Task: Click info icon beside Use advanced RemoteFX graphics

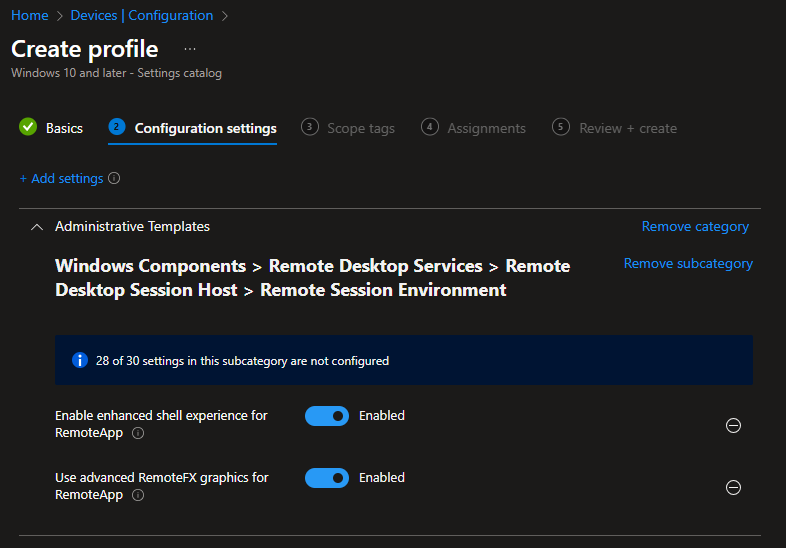Action: pyautogui.click(x=138, y=496)
